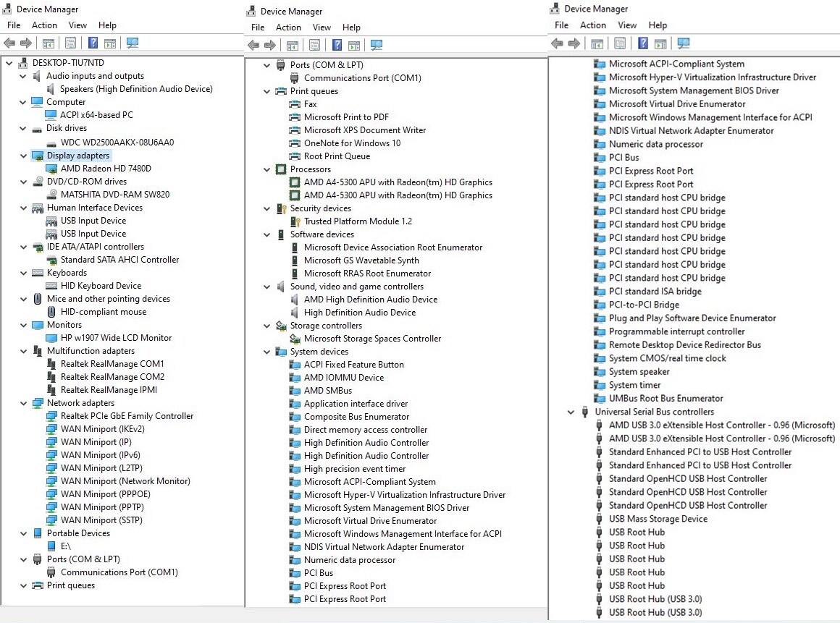Select AMD High Definition Audio Device
Screen dimensions: 840x623
click(x=371, y=300)
